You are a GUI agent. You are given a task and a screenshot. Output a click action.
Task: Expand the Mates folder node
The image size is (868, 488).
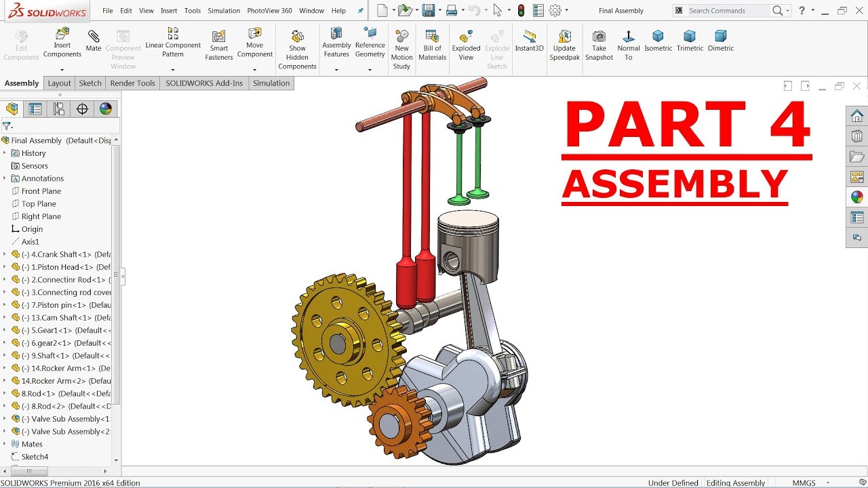click(x=5, y=444)
